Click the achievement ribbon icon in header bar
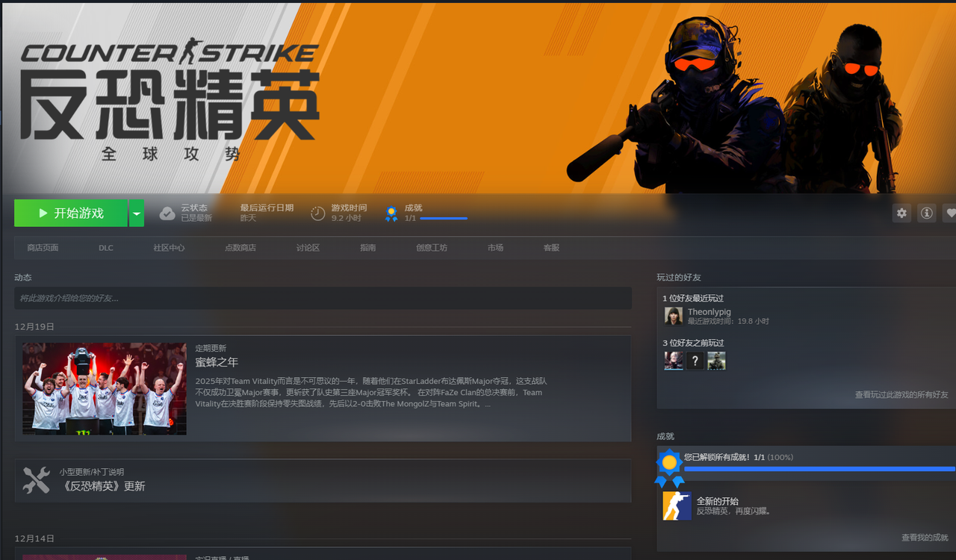The image size is (956, 560). [x=391, y=214]
